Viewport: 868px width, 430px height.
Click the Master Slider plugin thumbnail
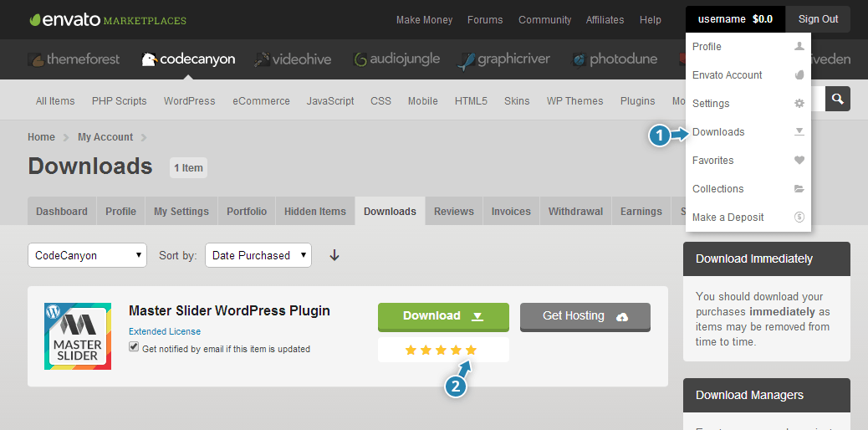(79, 336)
